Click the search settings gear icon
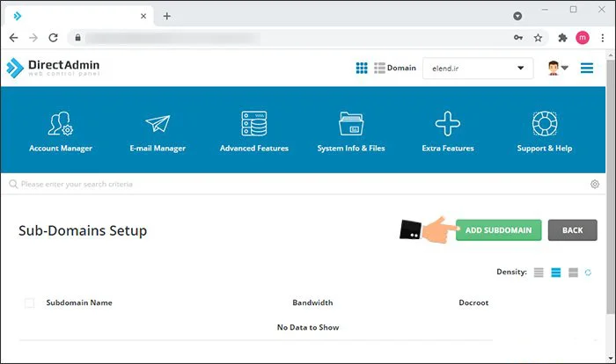 tap(595, 185)
